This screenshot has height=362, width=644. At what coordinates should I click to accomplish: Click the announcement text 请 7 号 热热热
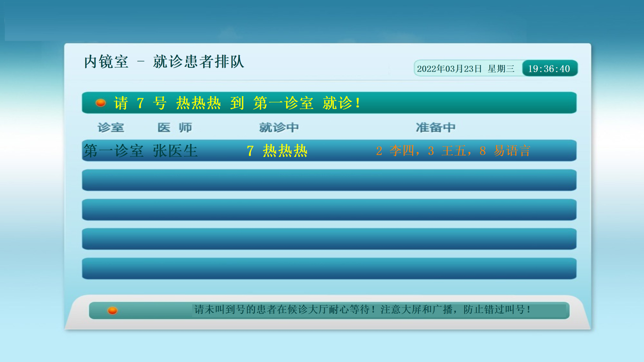pyautogui.click(x=167, y=103)
